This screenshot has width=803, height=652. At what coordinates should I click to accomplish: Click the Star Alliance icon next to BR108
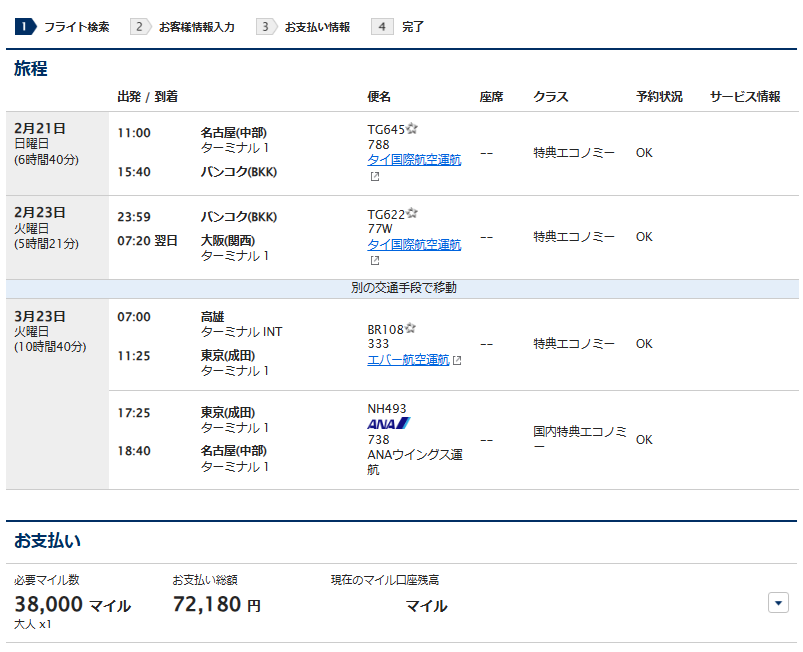coord(410,328)
